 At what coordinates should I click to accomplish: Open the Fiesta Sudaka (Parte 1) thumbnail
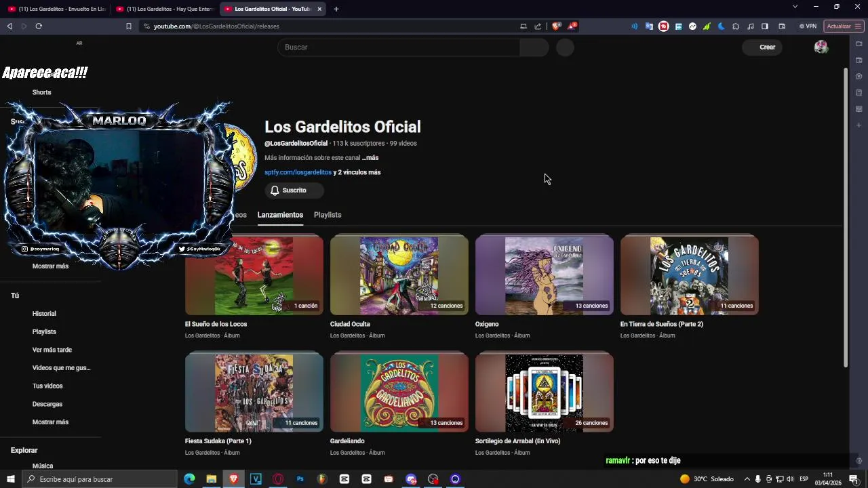coord(254,392)
